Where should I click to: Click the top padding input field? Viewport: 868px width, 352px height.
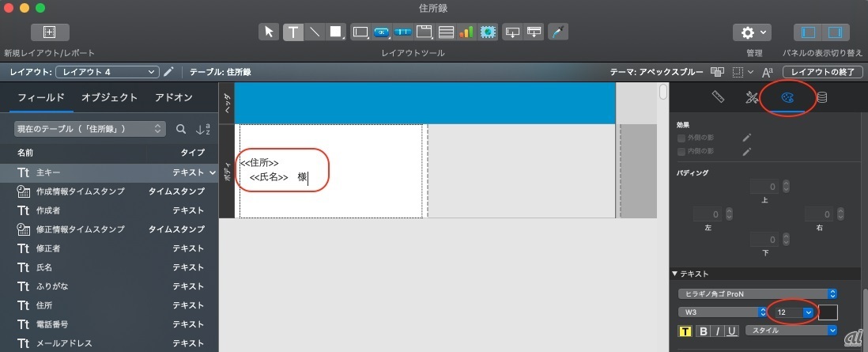click(x=764, y=187)
